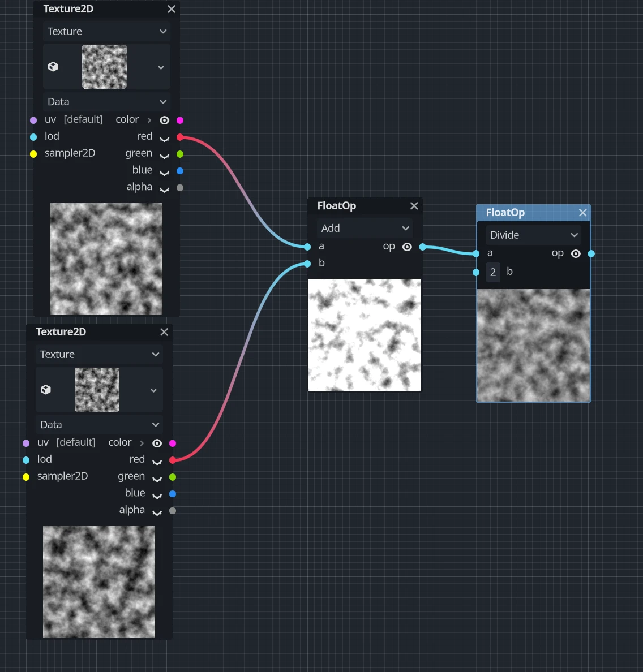Click the blue output port on upper Texture2D

click(180, 171)
